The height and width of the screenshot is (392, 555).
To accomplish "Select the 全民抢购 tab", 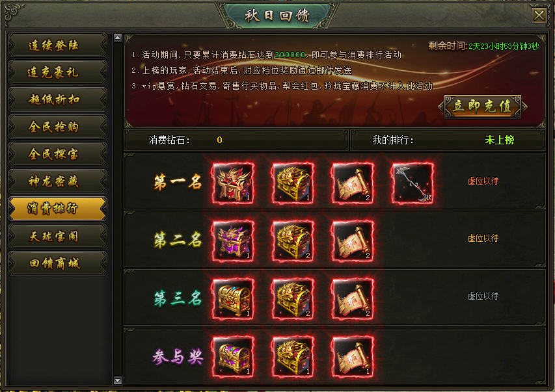I will point(57,127).
